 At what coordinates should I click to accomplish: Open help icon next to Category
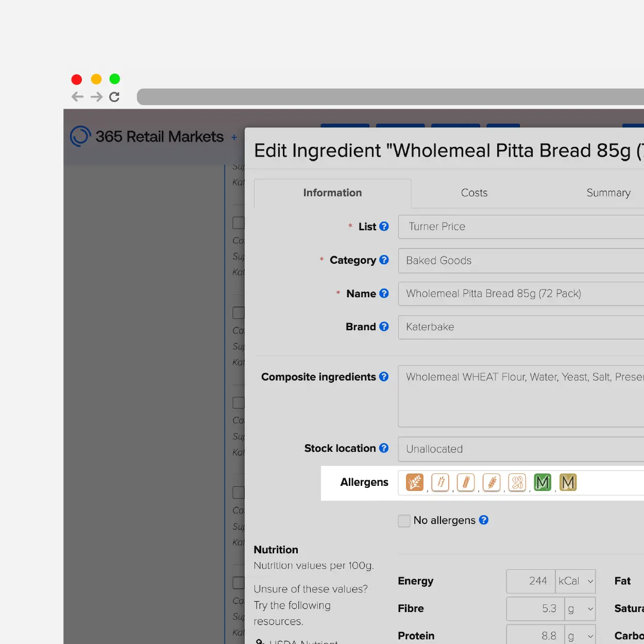click(384, 260)
